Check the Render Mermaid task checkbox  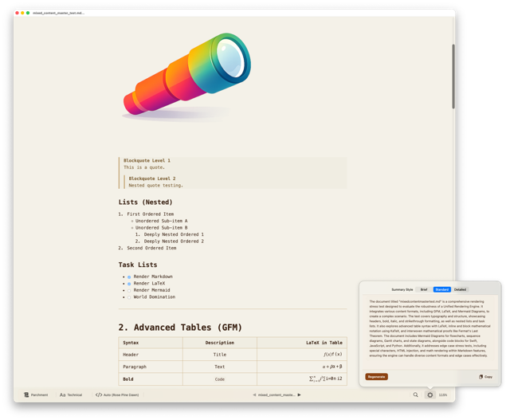pyautogui.click(x=129, y=291)
